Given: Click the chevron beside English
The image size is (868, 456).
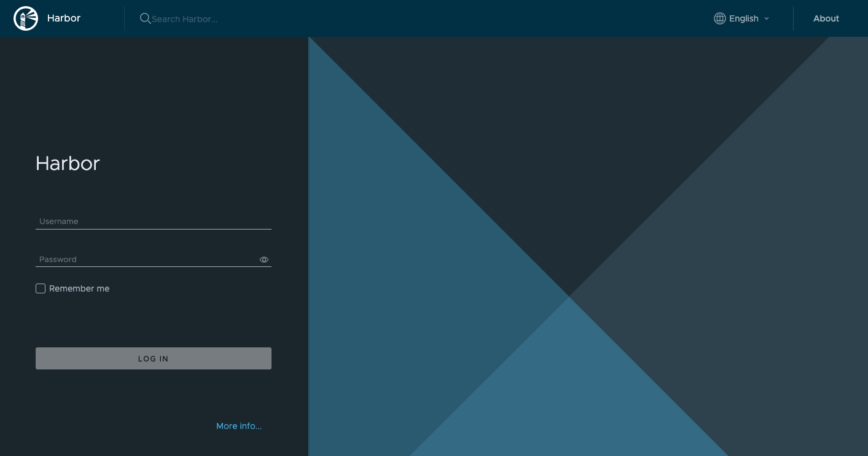Looking at the screenshot, I should point(766,18).
